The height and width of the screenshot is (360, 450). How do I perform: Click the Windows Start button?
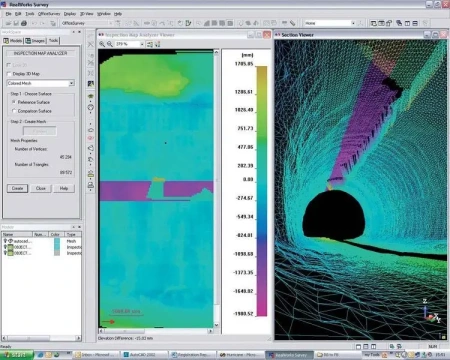17,355
